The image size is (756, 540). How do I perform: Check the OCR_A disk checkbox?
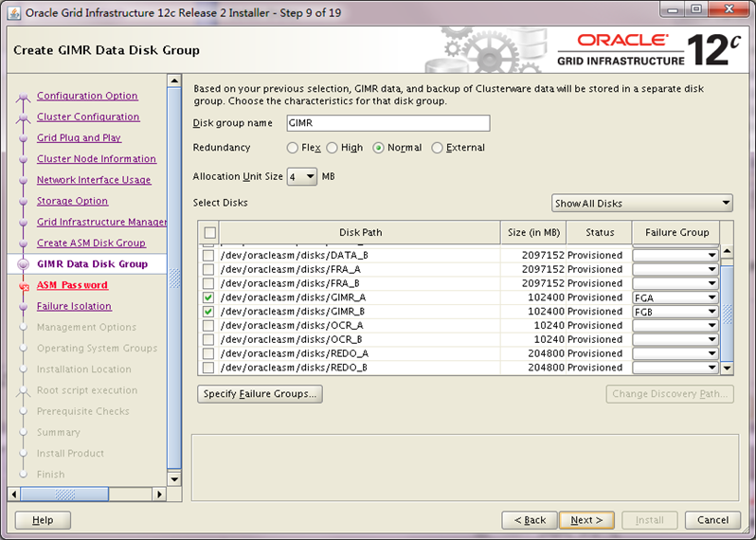[208, 326]
